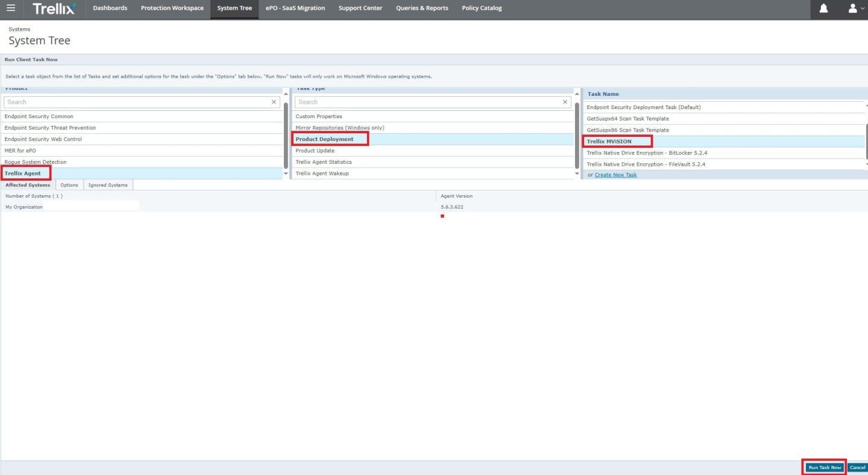
Task: Select Endpoint Security Deployment Task (Default)
Action: point(724,107)
